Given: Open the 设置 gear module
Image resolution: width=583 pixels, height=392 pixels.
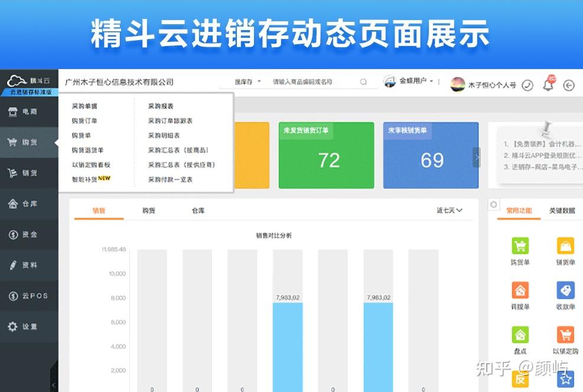Looking at the screenshot, I should (x=29, y=326).
